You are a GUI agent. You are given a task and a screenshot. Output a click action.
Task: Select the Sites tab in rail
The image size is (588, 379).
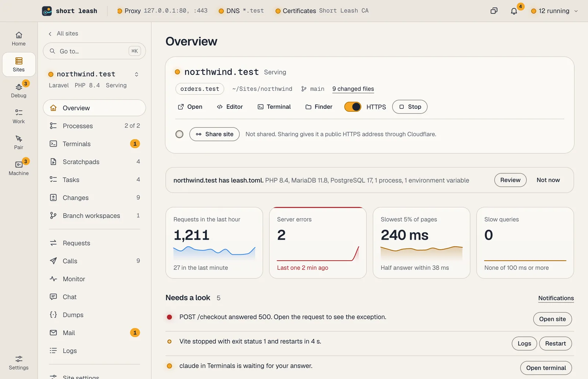click(19, 64)
